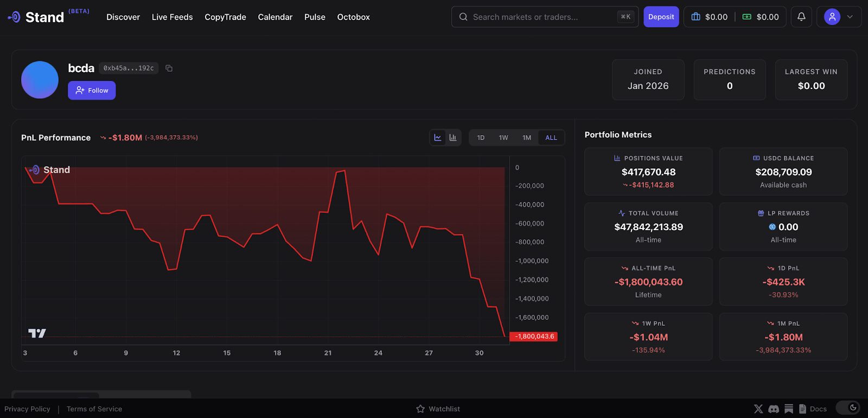Screen dimensions: 868x418
Task: Click the 1D PnL -$425.3K card
Action: (783, 281)
